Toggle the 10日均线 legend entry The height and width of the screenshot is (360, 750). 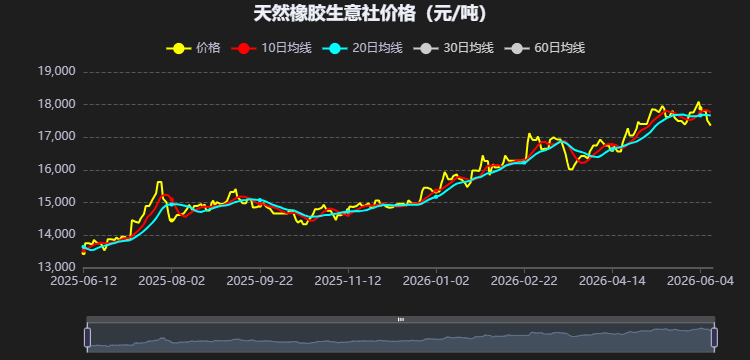coord(272,48)
